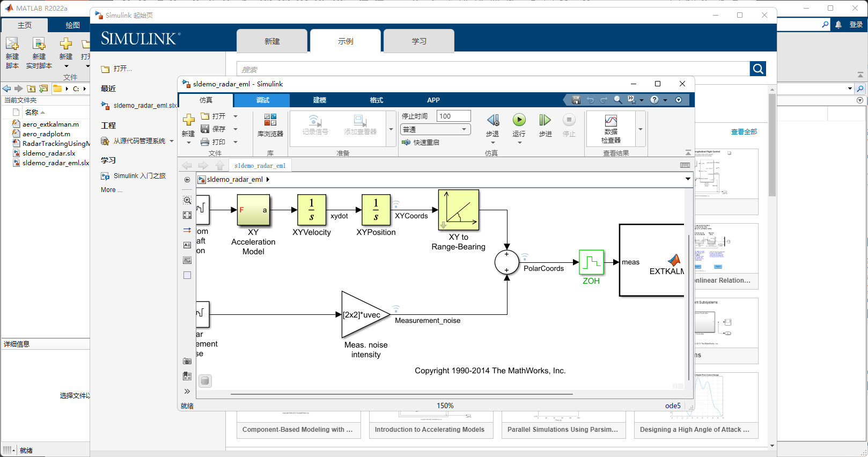Click the Step Back (步退) icon
Screen dimensions: 868x457
[492, 120]
